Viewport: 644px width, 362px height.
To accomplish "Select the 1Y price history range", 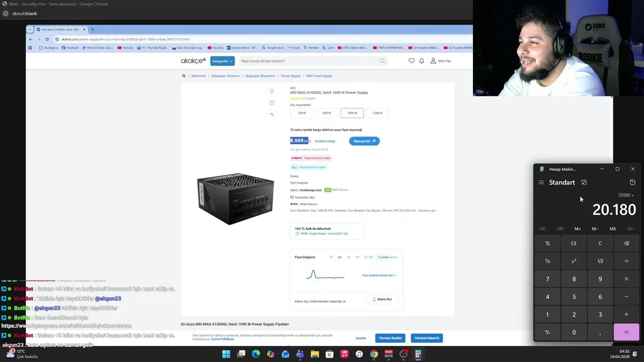I will point(331,257).
